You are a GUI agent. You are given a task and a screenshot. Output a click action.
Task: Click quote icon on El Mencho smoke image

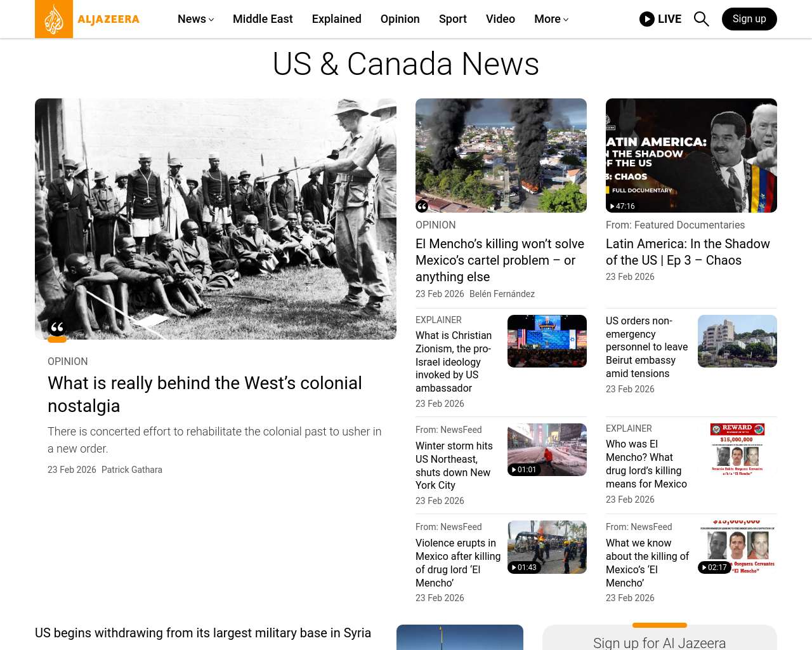click(422, 206)
